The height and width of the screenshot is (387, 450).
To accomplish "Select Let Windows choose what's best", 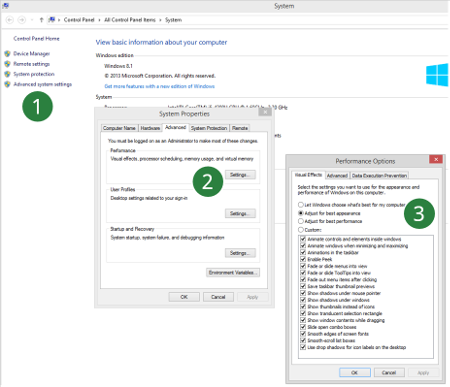I will coord(352,205).
